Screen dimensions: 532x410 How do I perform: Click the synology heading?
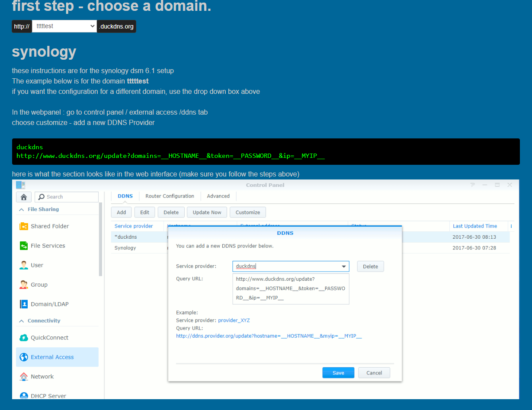click(x=44, y=51)
